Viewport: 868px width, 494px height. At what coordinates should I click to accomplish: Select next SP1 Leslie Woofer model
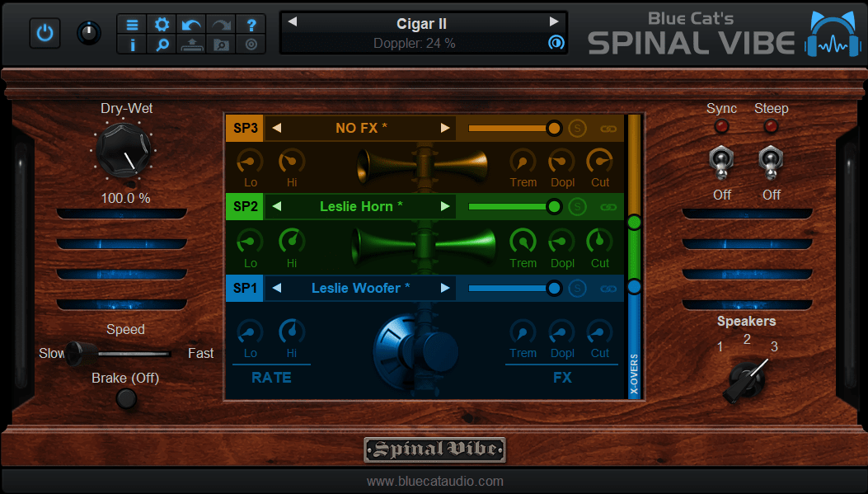(x=445, y=288)
